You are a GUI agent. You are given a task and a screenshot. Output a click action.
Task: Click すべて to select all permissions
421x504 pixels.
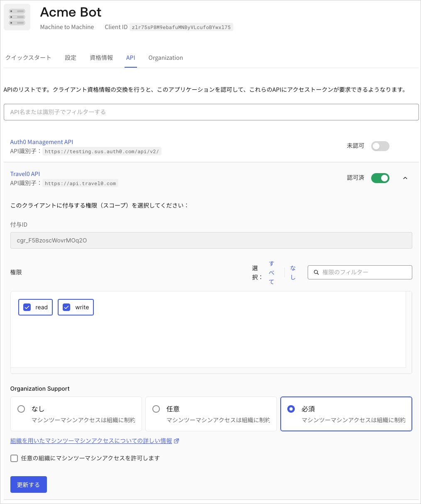click(272, 273)
